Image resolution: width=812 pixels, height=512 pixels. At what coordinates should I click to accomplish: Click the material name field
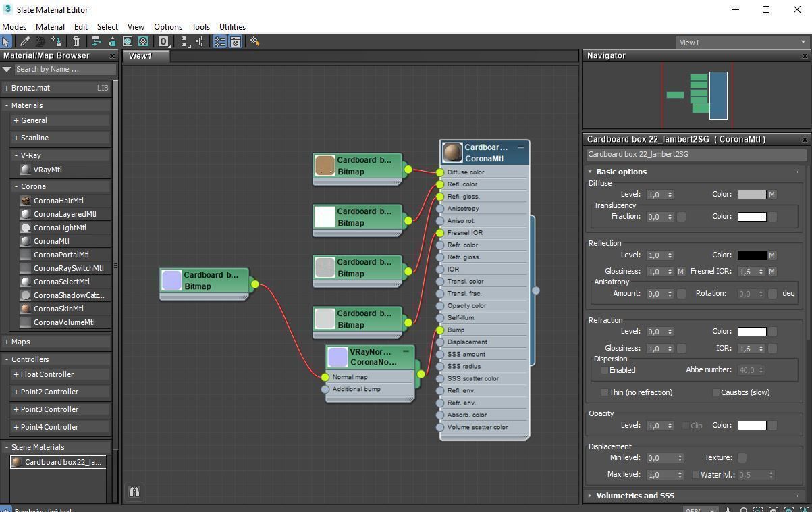coord(696,154)
